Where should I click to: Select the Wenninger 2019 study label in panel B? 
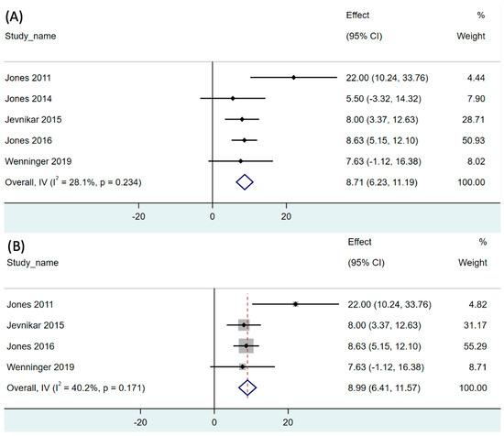click(x=40, y=367)
